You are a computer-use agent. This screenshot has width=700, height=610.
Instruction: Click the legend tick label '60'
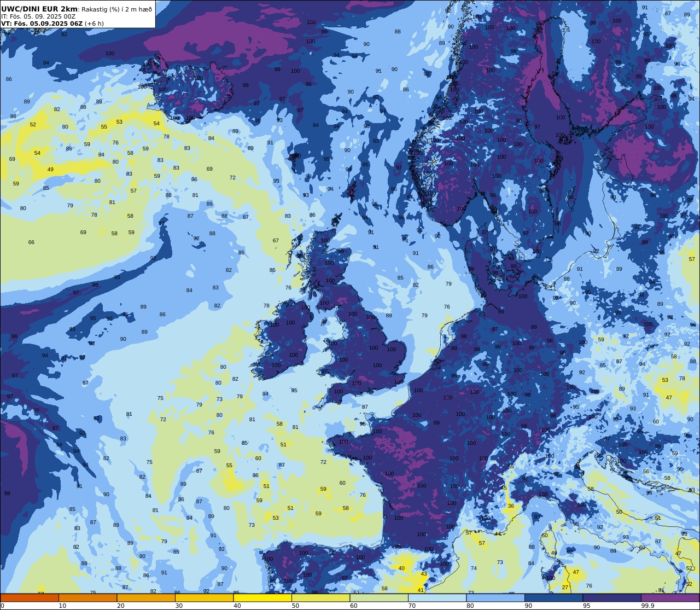(x=353, y=606)
